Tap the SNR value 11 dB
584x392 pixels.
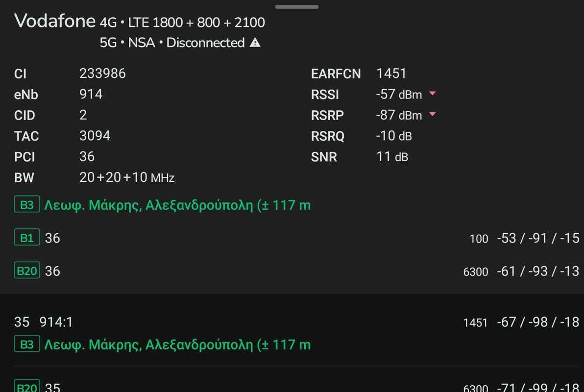tap(392, 157)
